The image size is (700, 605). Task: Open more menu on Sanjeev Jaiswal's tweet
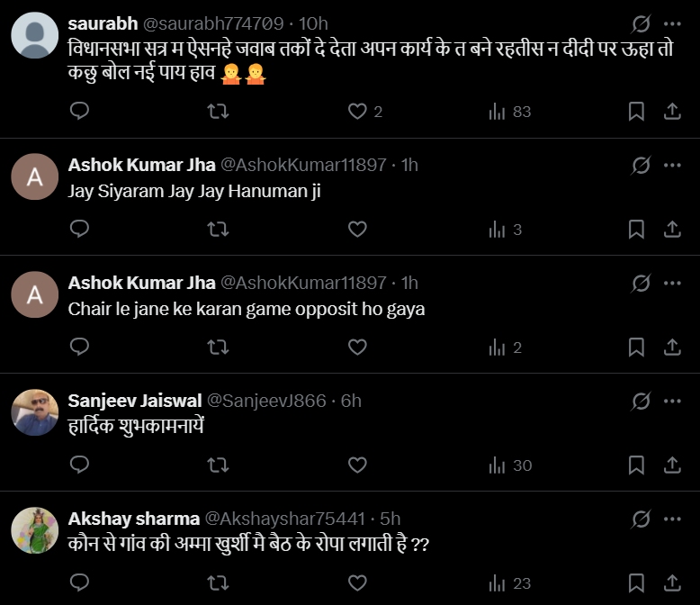click(672, 401)
